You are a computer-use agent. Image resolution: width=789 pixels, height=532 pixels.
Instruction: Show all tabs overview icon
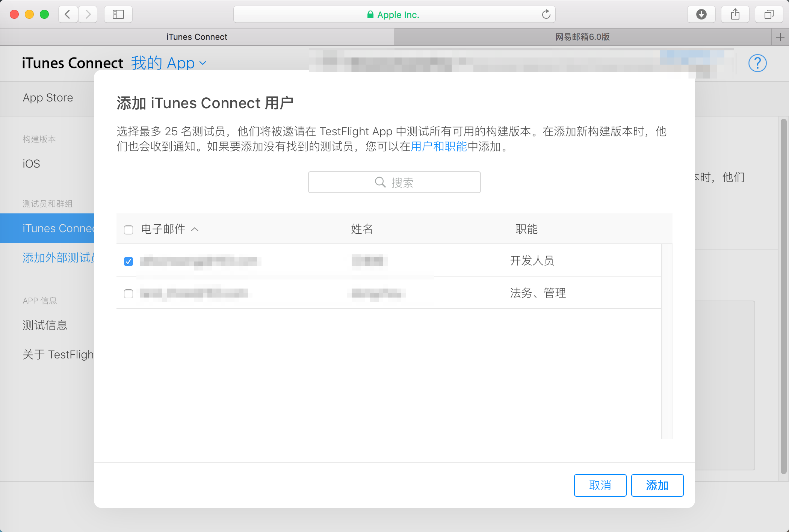coord(769,14)
